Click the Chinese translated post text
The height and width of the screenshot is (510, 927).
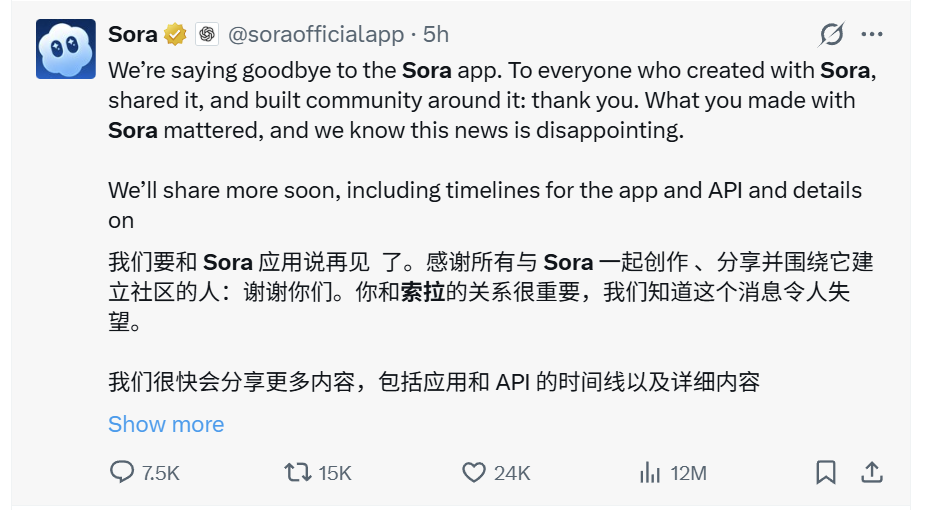[490, 292]
